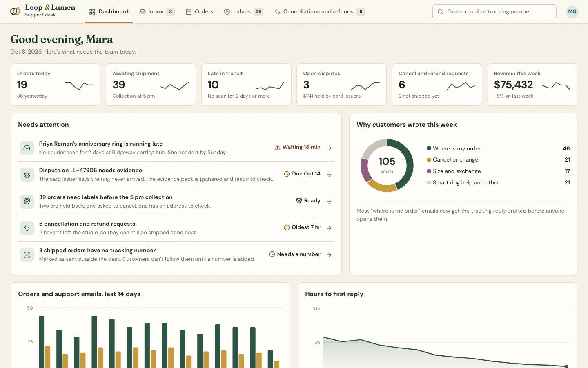Click arrow on Priya Raman row
The height and width of the screenshot is (368, 588).
329,148
